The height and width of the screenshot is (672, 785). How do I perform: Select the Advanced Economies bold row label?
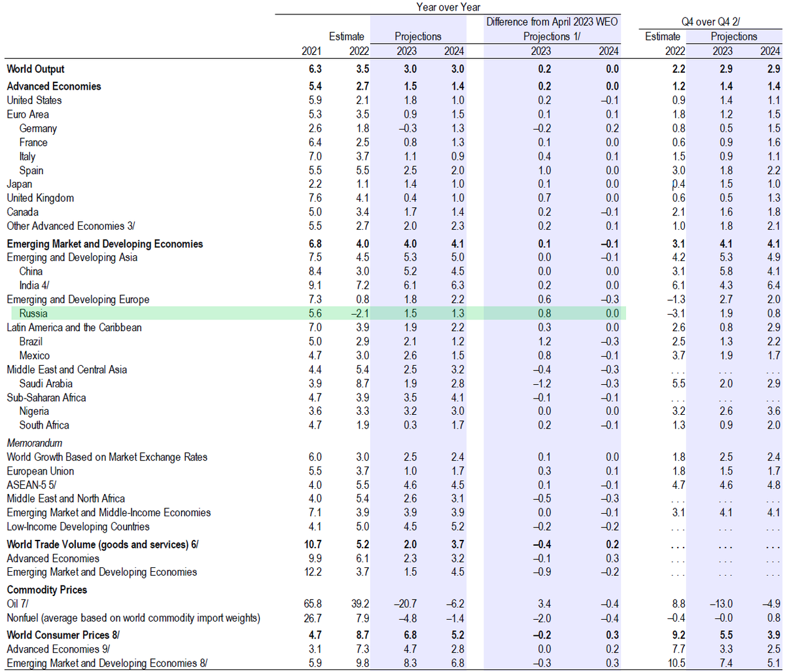[x=54, y=86]
